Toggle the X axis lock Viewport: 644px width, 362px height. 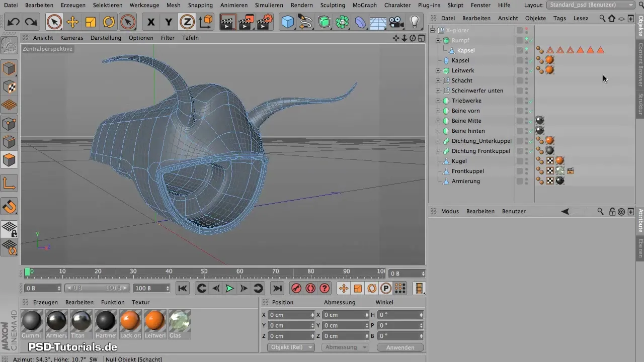150,22
